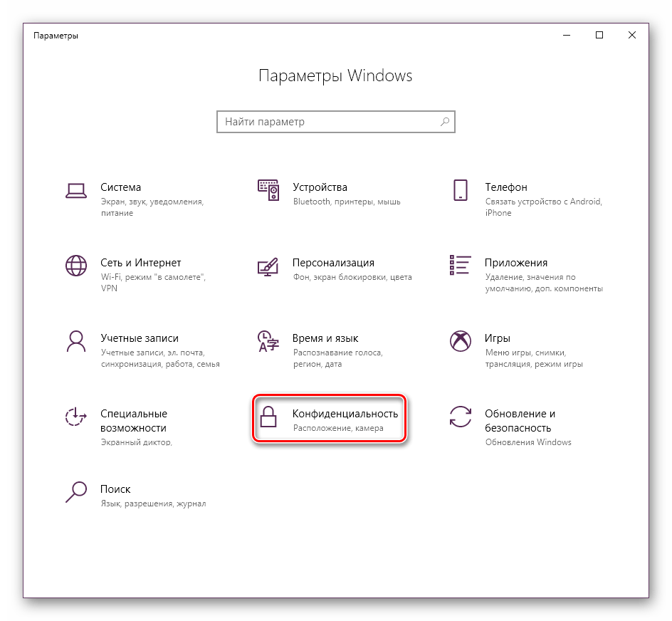Click the person icon for Учетные записи

75,341
